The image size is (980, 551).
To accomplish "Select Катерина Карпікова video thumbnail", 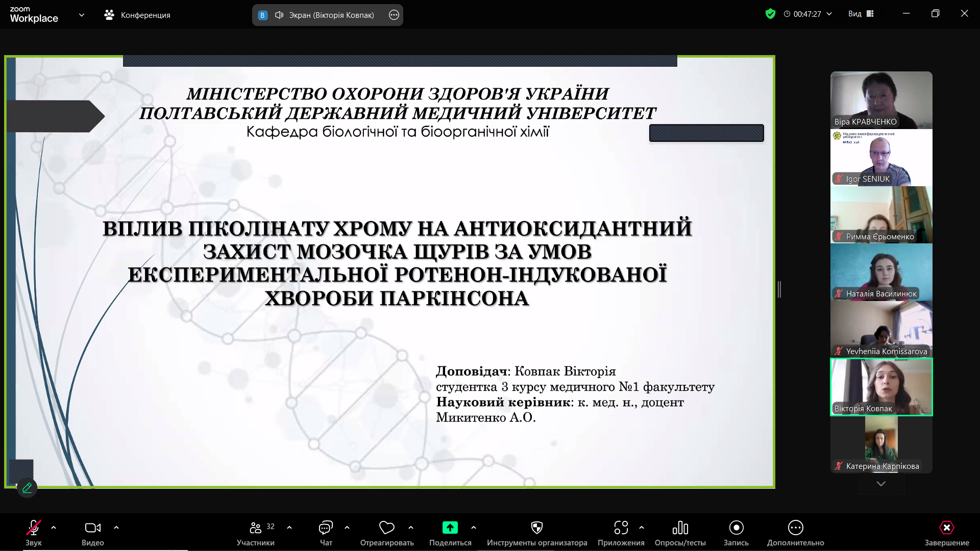I will [881, 444].
